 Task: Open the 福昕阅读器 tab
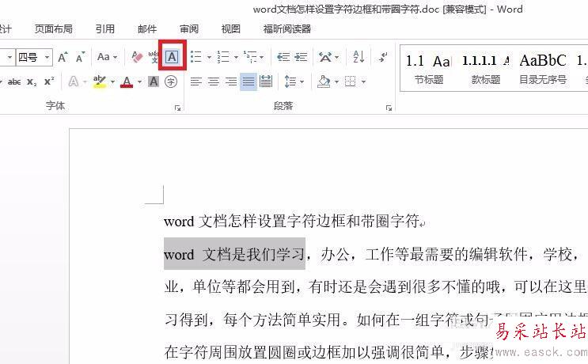point(287,28)
